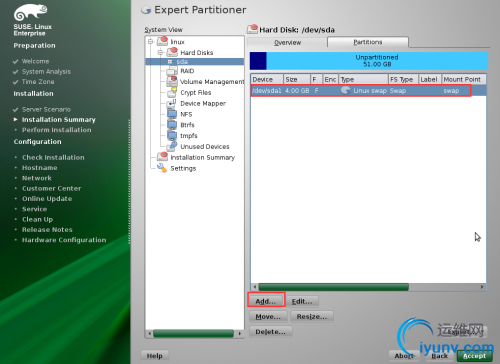The height and width of the screenshot is (364, 500).
Task: Expand the sda tree node
Action: coord(170,62)
